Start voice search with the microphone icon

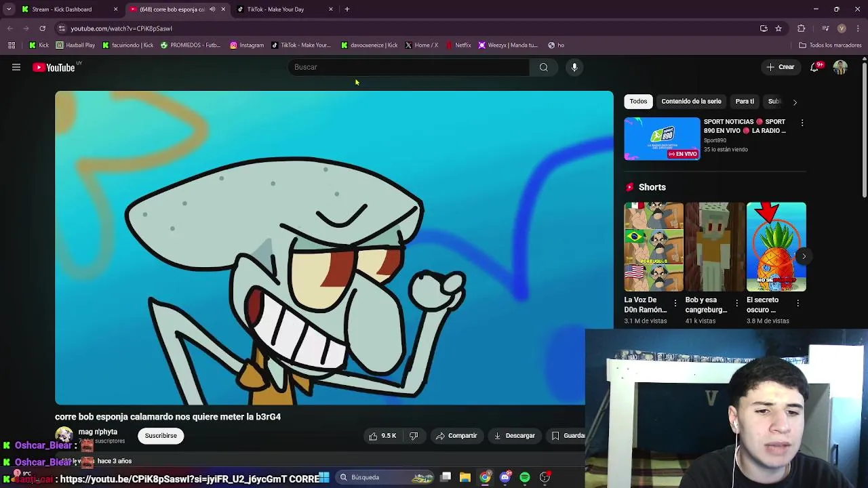tap(574, 67)
